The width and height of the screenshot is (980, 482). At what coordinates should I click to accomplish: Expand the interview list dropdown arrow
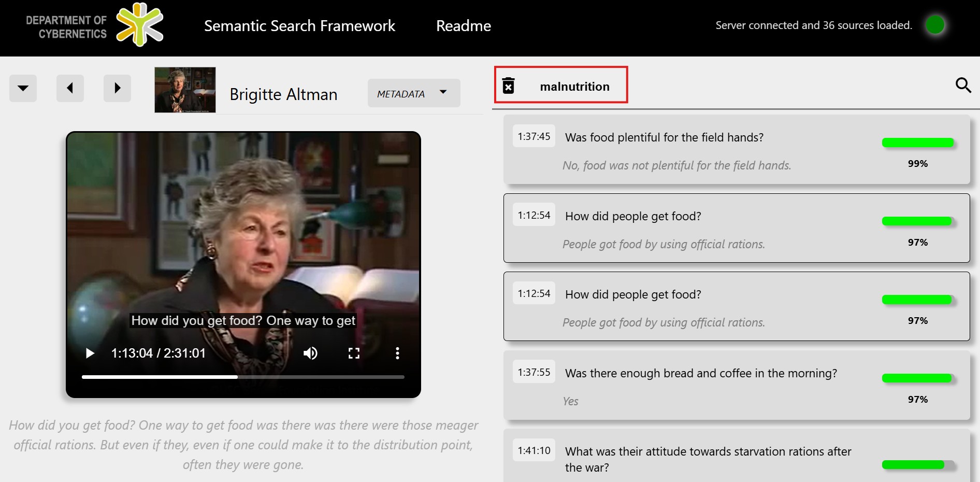click(x=23, y=88)
